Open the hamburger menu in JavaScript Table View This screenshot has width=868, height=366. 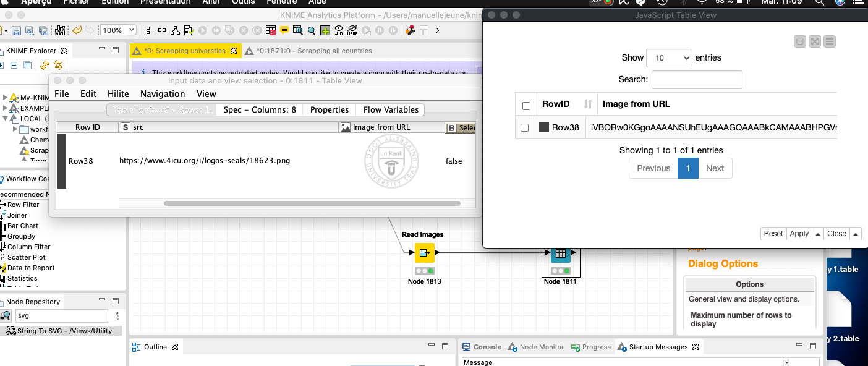coord(830,41)
